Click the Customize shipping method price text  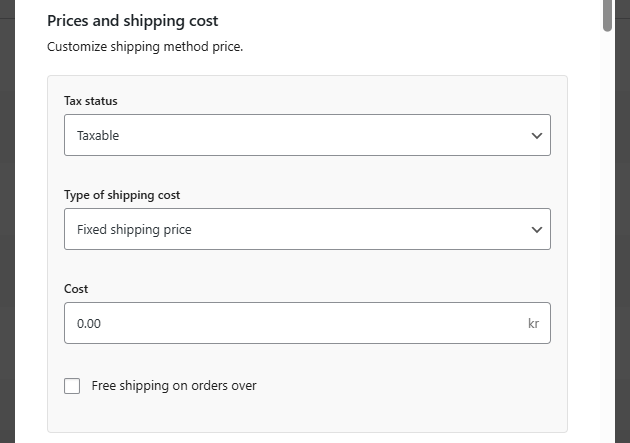145,46
